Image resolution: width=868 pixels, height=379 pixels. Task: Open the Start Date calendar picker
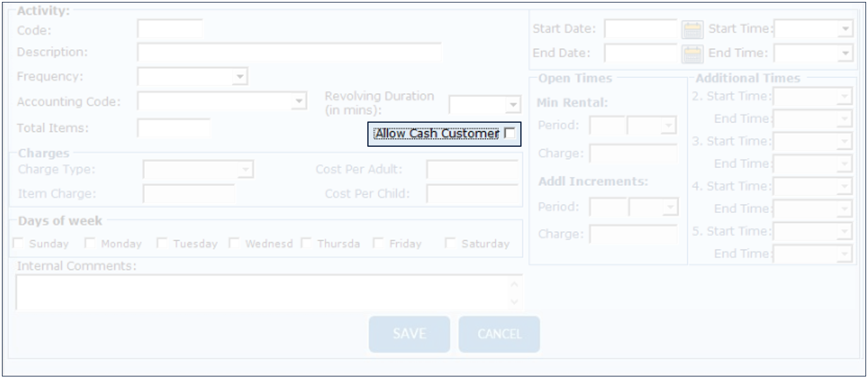(x=692, y=29)
